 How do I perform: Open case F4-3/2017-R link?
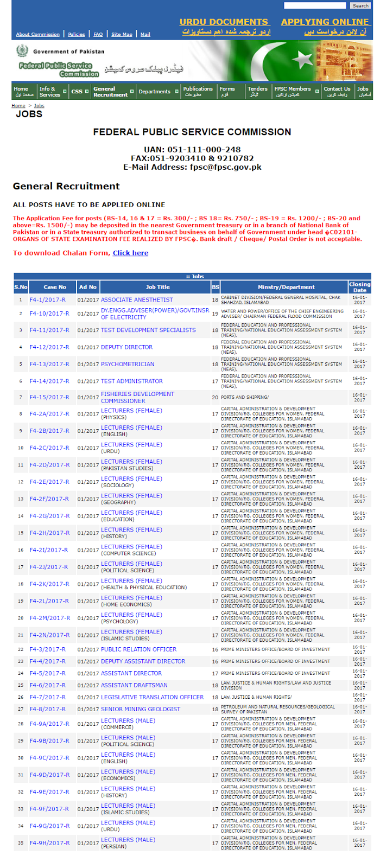(47, 649)
